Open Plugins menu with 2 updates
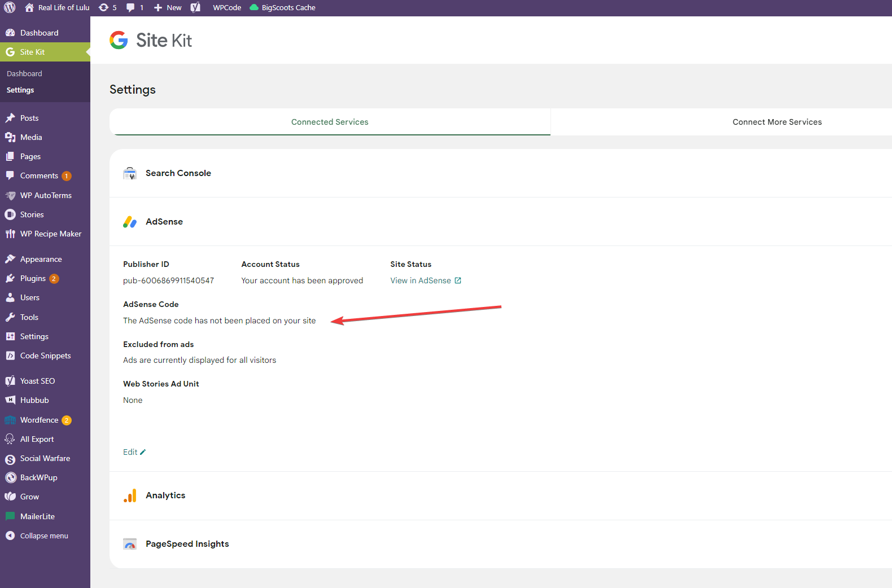 33,278
